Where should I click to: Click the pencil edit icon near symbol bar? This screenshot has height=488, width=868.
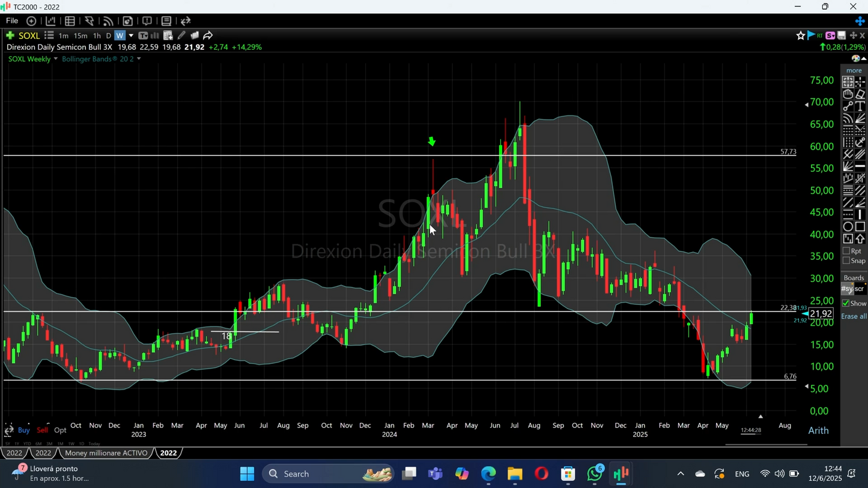[181, 35]
